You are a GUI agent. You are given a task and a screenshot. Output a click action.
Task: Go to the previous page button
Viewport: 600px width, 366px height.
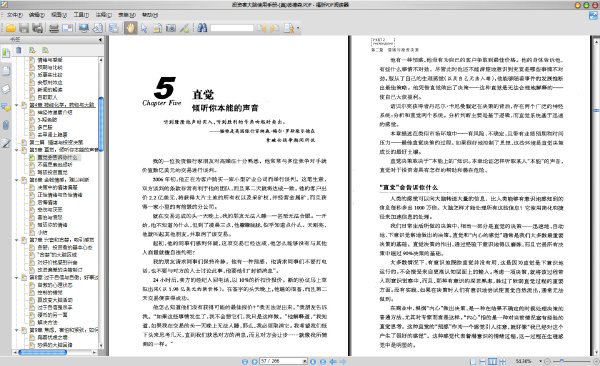254,361
